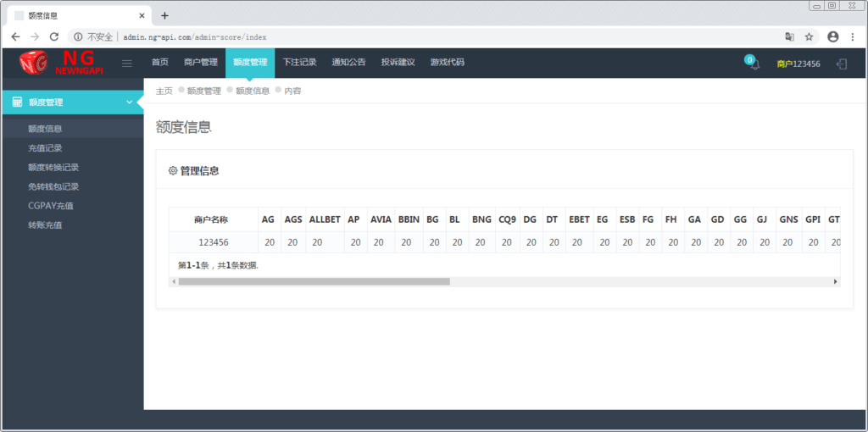Open the browser translate icon
Image resolution: width=868 pixels, height=432 pixels.
click(x=789, y=36)
